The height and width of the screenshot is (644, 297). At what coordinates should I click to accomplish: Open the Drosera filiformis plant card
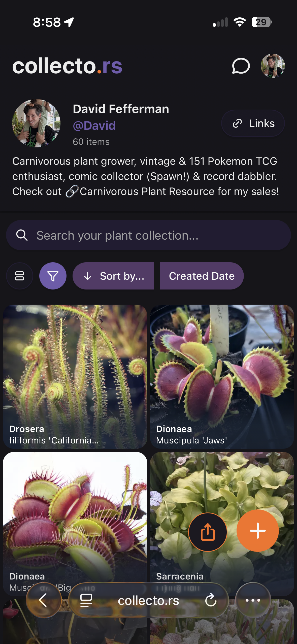click(75, 376)
